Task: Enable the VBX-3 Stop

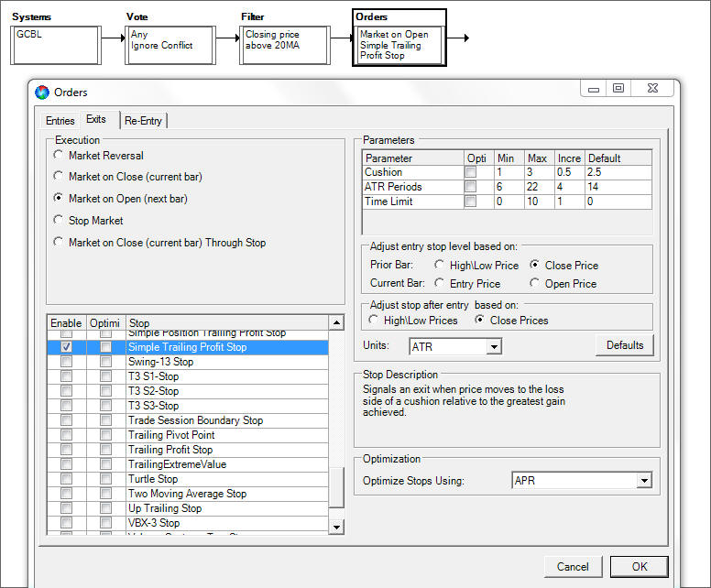Action: tap(66, 523)
